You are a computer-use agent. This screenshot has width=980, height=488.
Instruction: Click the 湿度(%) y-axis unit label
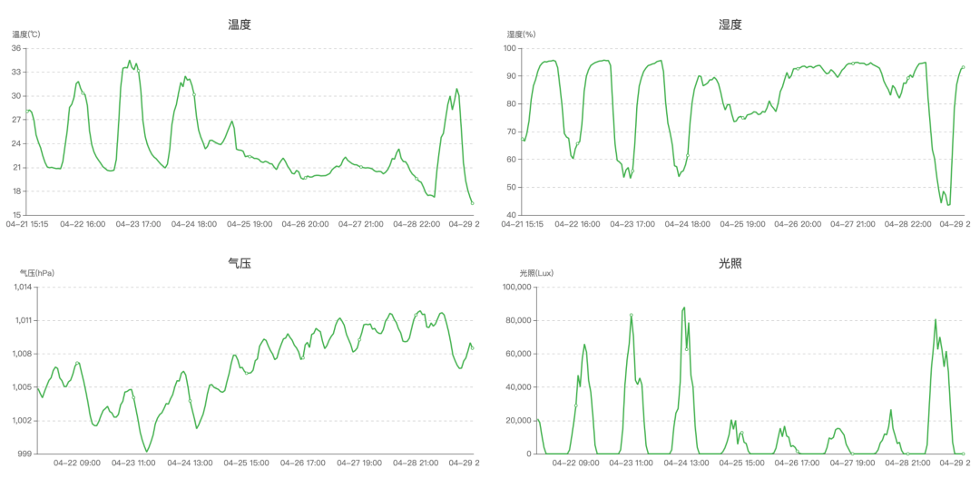(x=521, y=34)
